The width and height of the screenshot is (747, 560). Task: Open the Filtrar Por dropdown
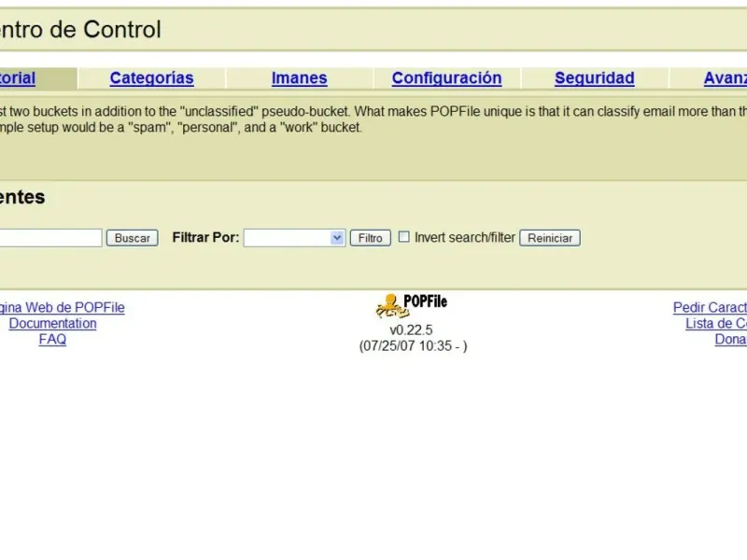tap(294, 238)
